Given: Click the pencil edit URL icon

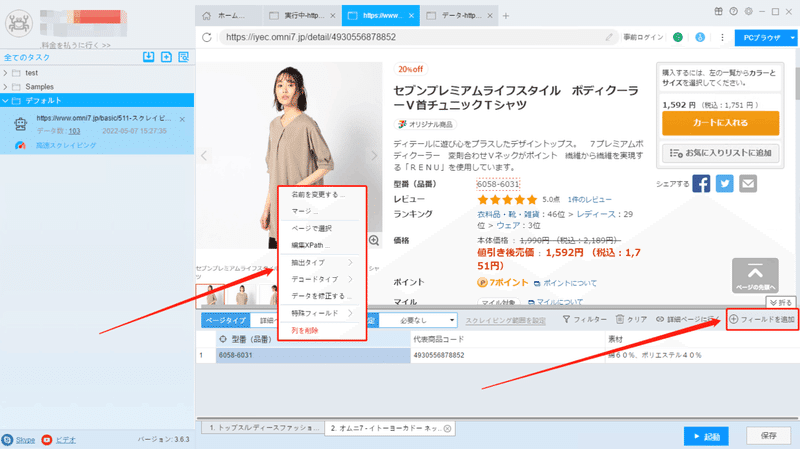Looking at the screenshot, I should [609, 37].
